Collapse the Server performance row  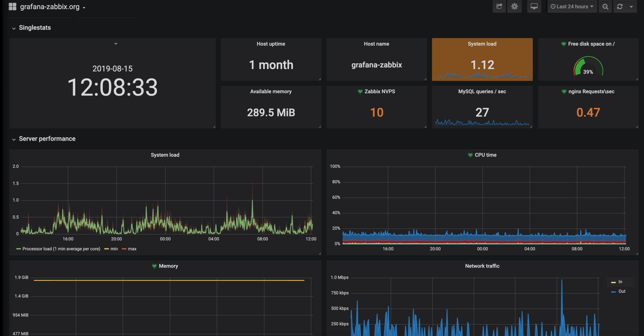click(x=14, y=139)
